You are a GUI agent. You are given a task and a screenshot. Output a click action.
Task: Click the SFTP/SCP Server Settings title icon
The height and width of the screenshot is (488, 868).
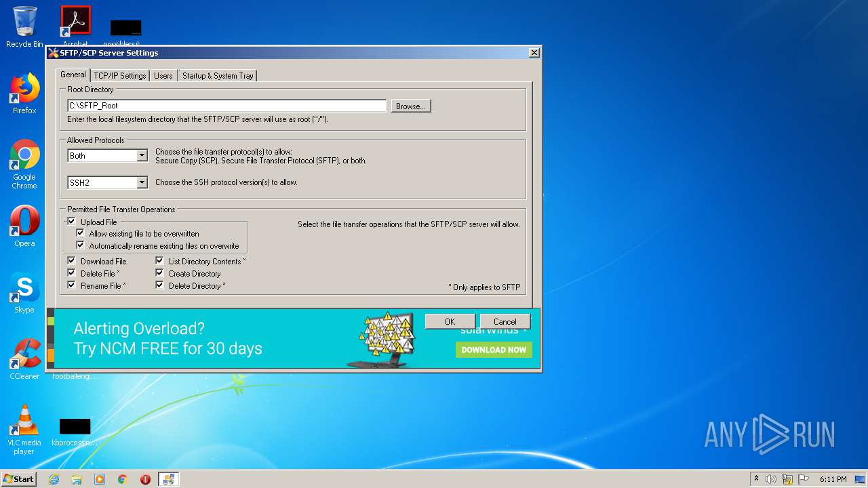point(54,53)
